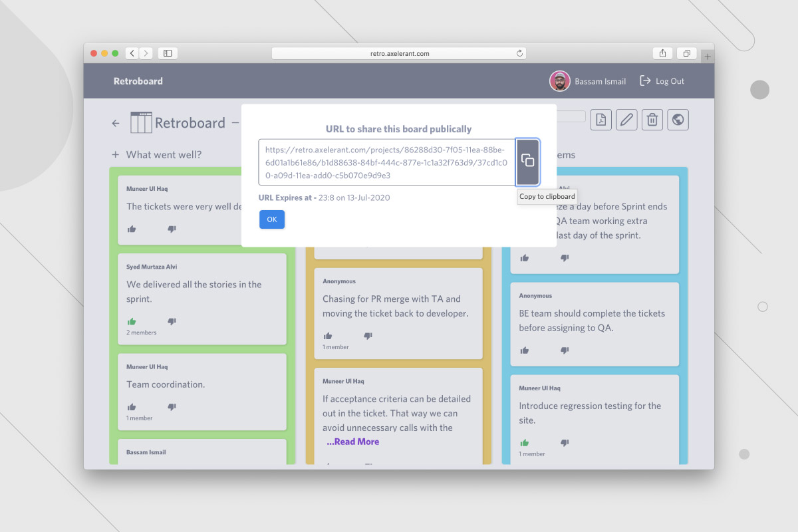Click Bassam Ismail's profile avatar
This screenshot has height=532, width=798.
point(561,80)
